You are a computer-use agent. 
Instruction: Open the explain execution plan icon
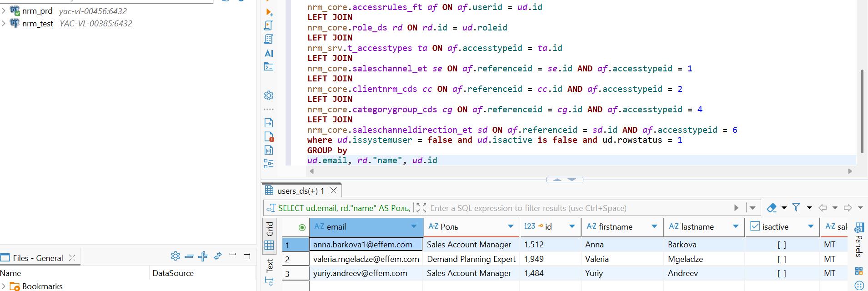coord(269,39)
